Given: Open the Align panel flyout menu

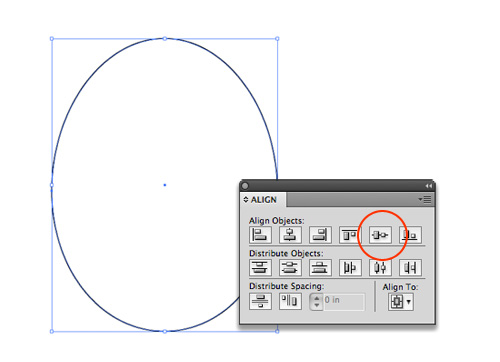Looking at the screenshot, I should 425,199.
